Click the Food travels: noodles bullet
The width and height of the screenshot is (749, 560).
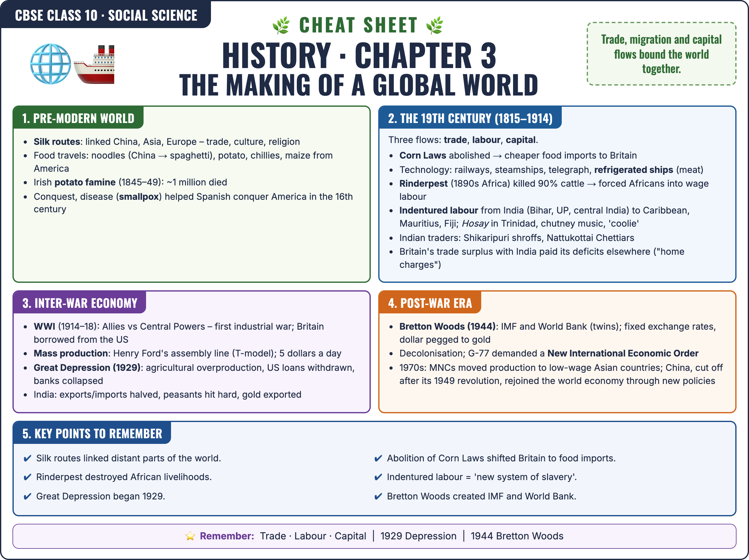click(183, 162)
